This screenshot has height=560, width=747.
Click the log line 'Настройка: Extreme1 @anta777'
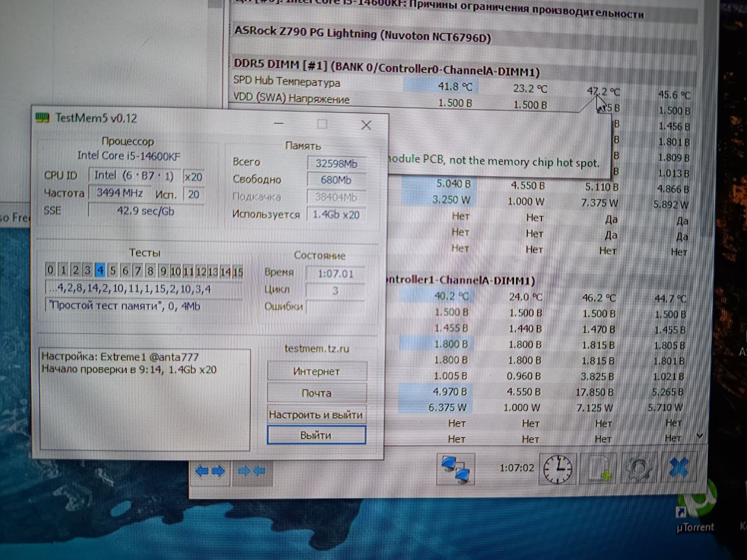[120, 356]
